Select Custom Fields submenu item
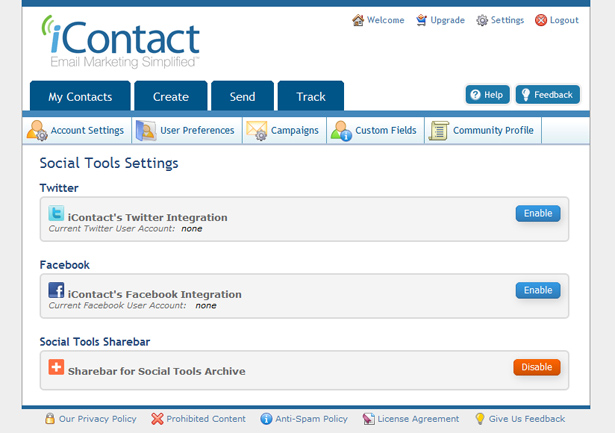The height and width of the screenshot is (433, 615). pyautogui.click(x=375, y=130)
